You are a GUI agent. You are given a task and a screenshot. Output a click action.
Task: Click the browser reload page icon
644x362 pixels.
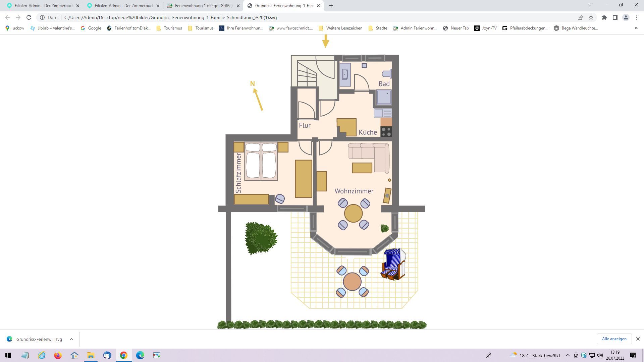coord(29,17)
